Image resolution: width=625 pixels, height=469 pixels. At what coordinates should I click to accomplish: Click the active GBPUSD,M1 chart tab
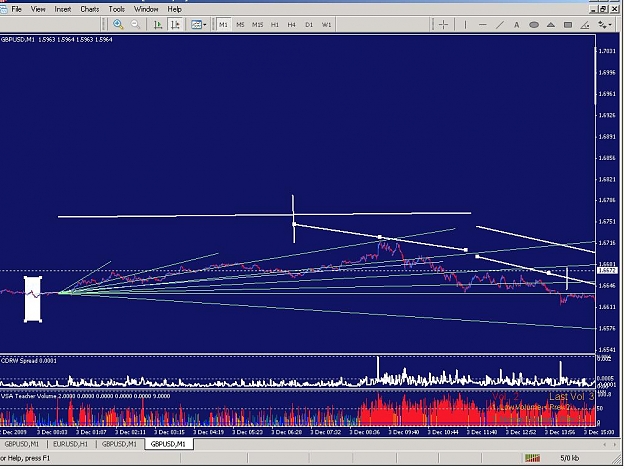(168, 443)
